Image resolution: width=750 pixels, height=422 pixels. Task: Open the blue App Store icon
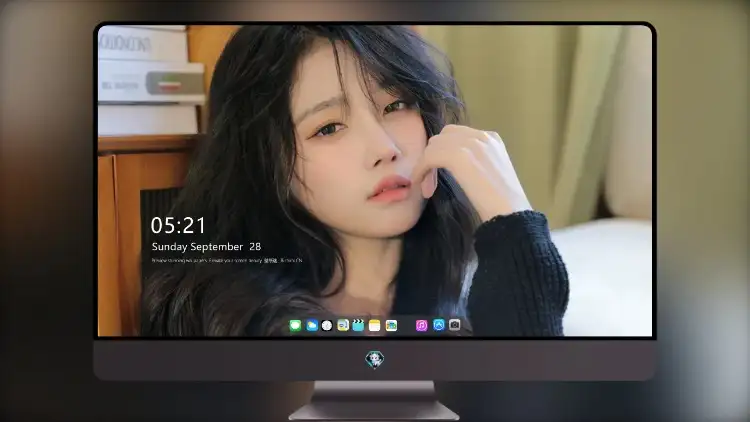(439, 325)
